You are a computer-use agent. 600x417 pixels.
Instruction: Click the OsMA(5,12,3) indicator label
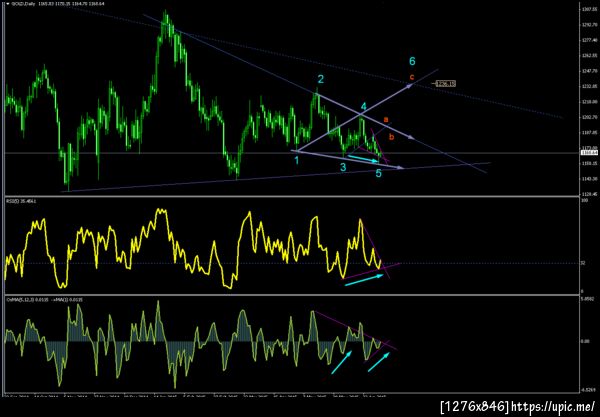point(44,300)
